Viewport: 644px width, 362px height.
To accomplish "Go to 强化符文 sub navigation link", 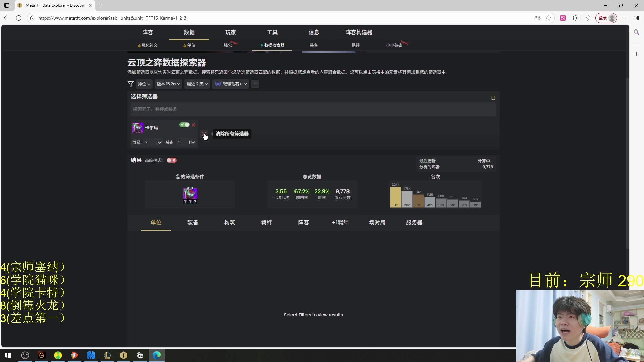I will [148, 45].
